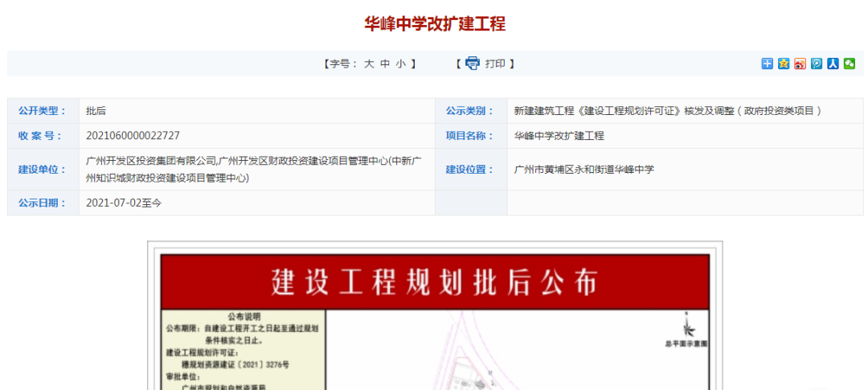The height and width of the screenshot is (390, 868).
Task: Click the 公示日期 label cell
Action: [x=43, y=203]
